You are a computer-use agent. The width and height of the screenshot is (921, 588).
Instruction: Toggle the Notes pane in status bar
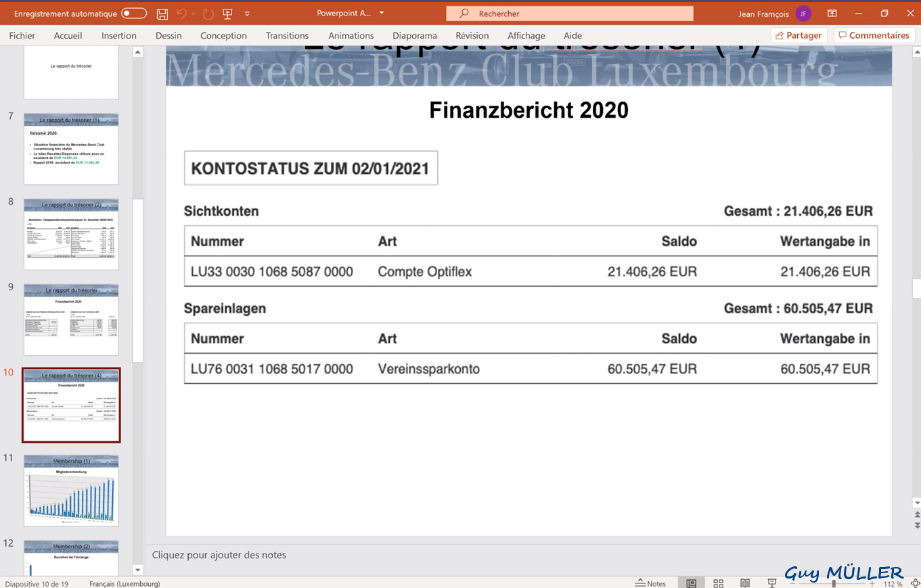pyautogui.click(x=650, y=583)
